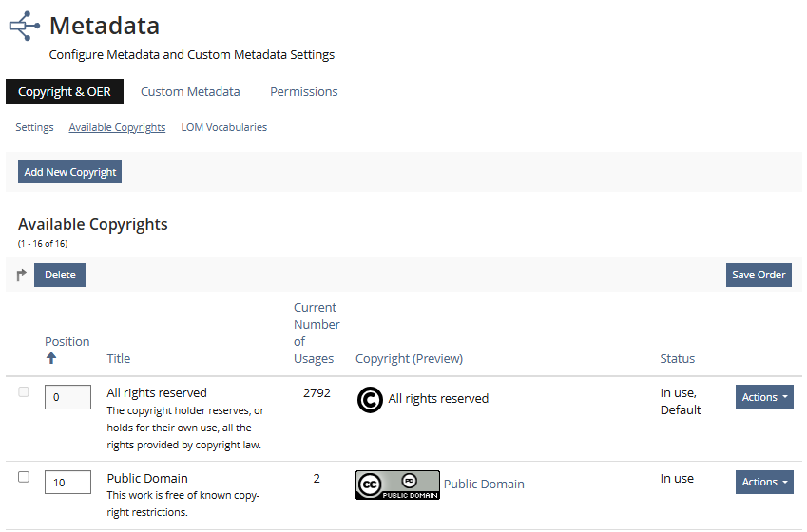Focus the Public Domain position input field
Image resolution: width=807 pixels, height=532 pixels.
click(x=67, y=483)
